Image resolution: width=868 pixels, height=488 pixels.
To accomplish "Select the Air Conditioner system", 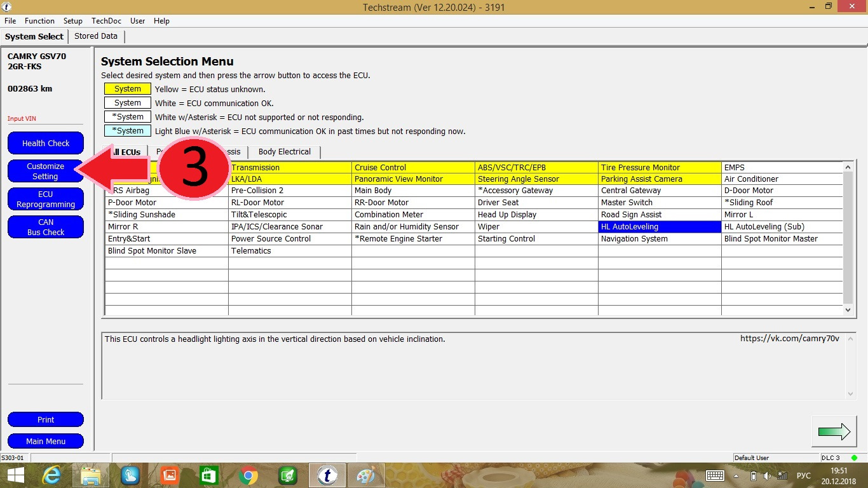I will click(x=782, y=179).
